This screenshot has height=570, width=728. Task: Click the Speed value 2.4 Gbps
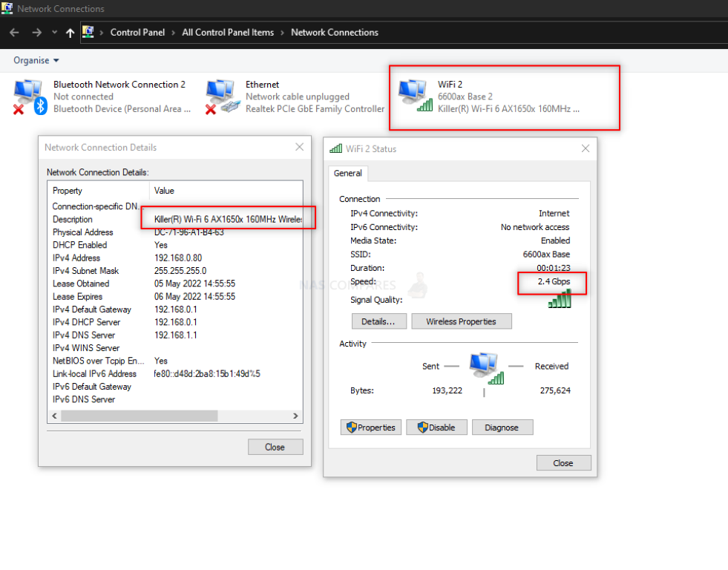coord(554,281)
